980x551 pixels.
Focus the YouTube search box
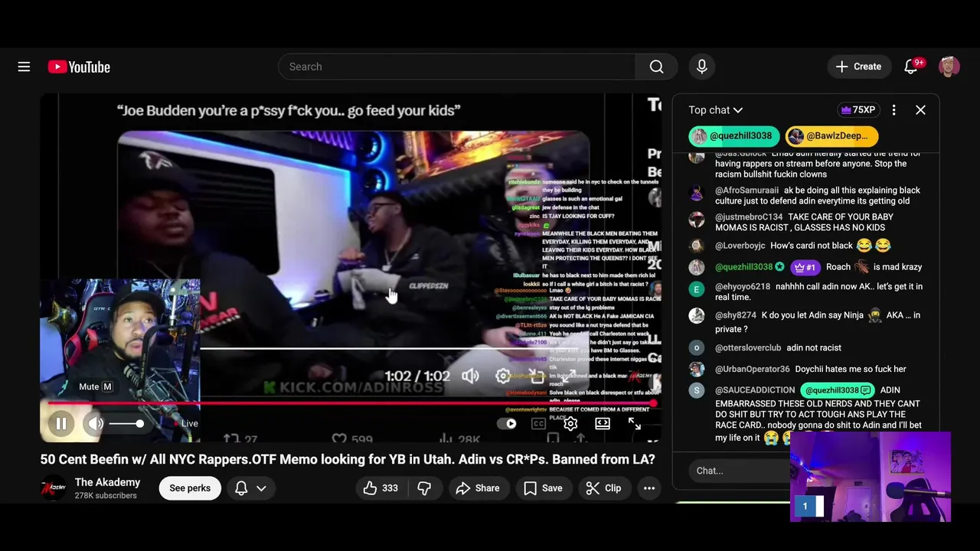tap(457, 67)
